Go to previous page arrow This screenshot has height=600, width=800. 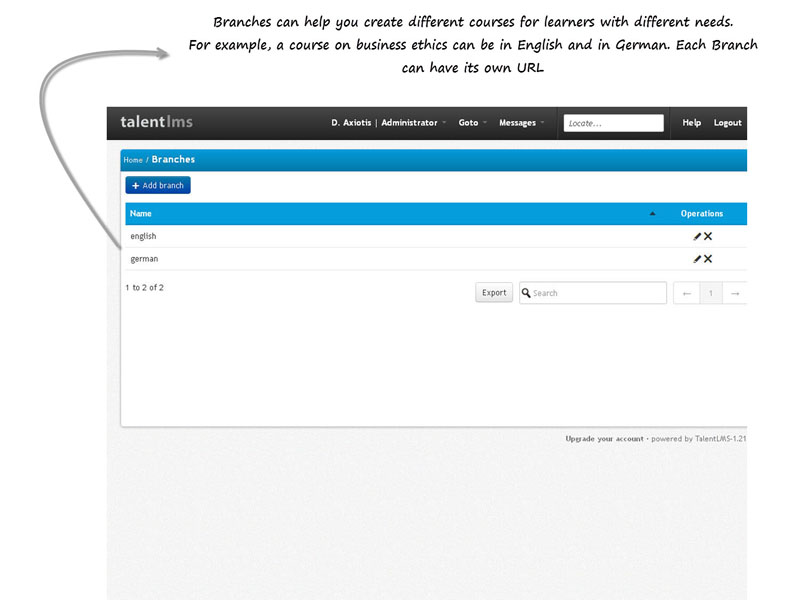click(x=687, y=293)
